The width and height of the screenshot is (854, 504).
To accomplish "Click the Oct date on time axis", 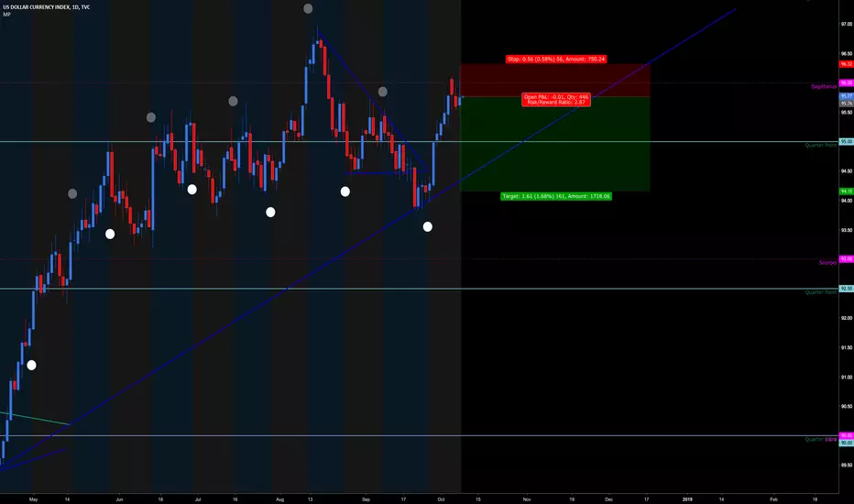I will coord(441,499).
